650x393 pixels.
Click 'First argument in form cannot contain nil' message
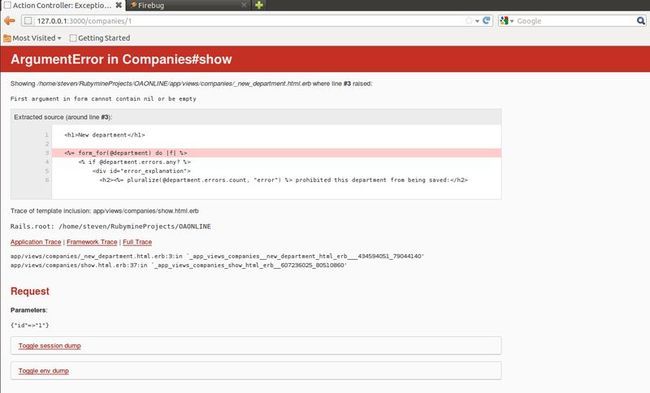tap(103, 99)
